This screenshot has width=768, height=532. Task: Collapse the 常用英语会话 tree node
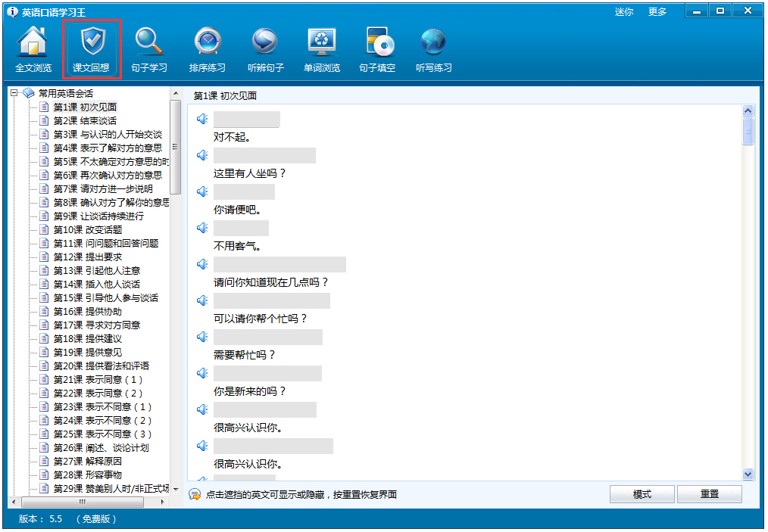[14, 92]
